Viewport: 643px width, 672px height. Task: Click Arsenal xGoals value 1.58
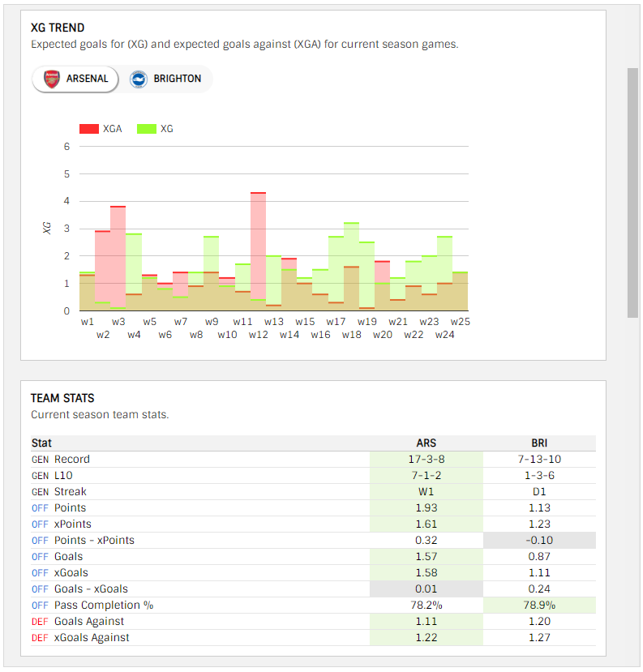click(426, 573)
